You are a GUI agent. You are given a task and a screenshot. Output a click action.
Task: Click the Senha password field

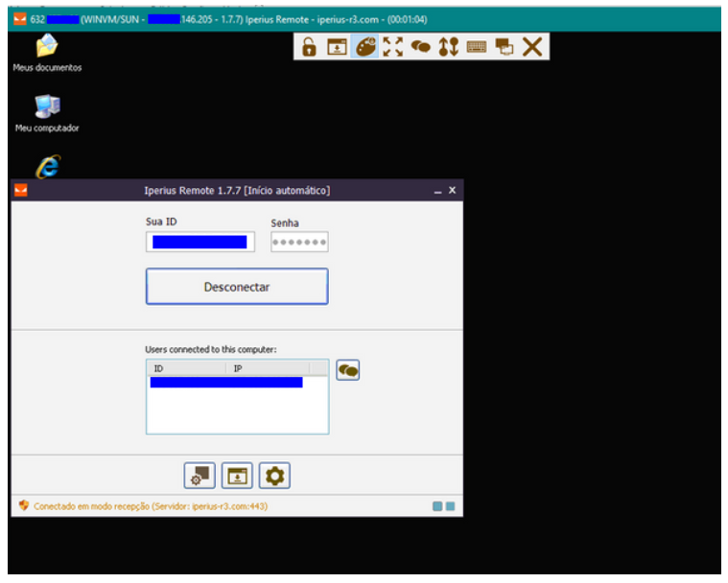[x=299, y=242]
